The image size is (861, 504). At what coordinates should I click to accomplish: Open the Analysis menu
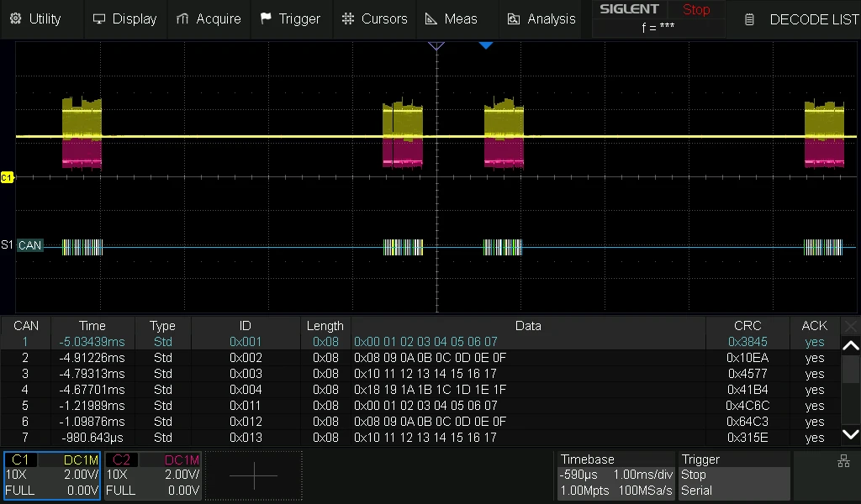pos(541,19)
